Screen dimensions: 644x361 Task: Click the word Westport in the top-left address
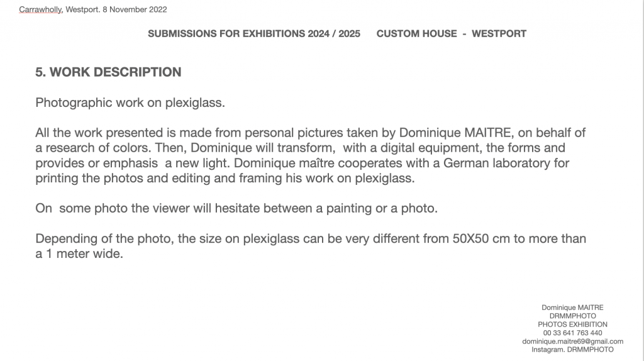click(84, 9)
